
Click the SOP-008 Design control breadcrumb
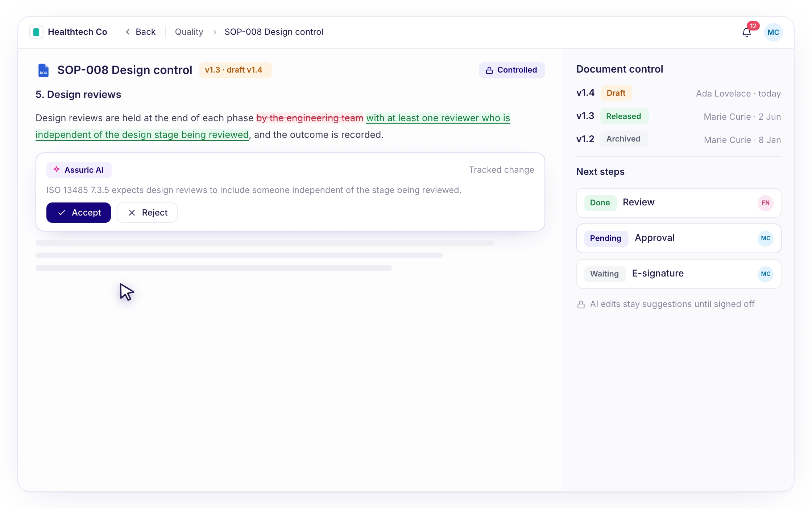[x=274, y=32]
